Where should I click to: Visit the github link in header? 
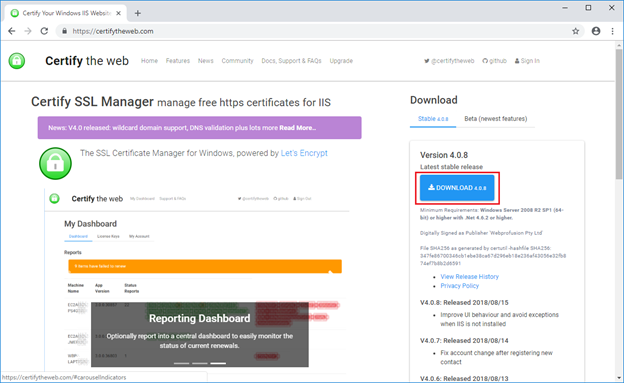(495, 61)
